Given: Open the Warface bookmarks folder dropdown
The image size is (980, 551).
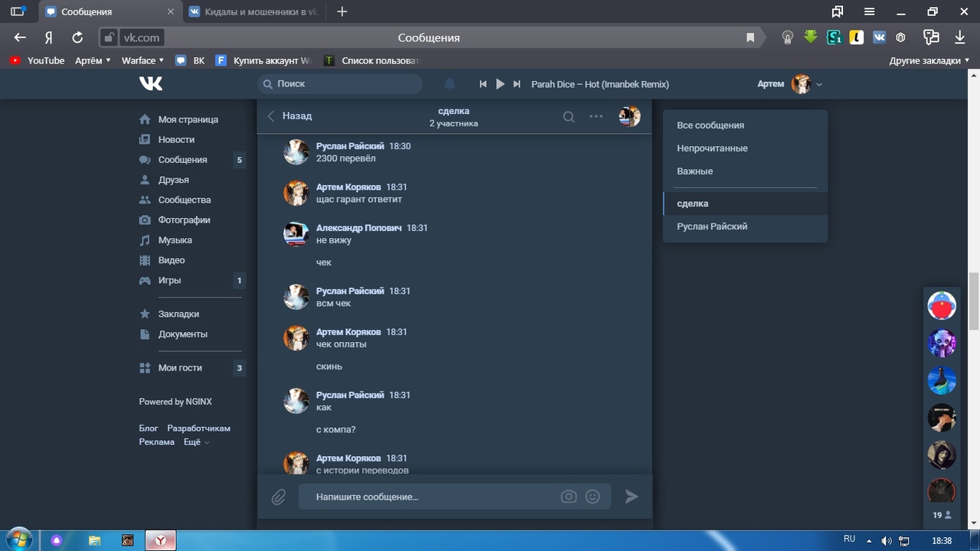Looking at the screenshot, I should [x=143, y=60].
